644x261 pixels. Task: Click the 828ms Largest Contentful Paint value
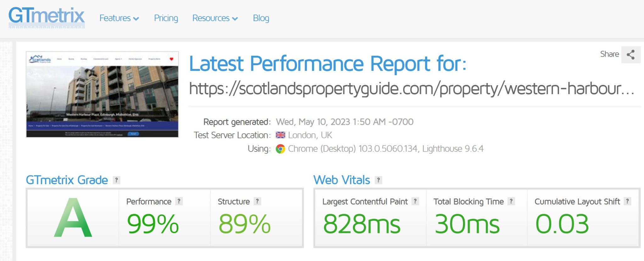[362, 224]
